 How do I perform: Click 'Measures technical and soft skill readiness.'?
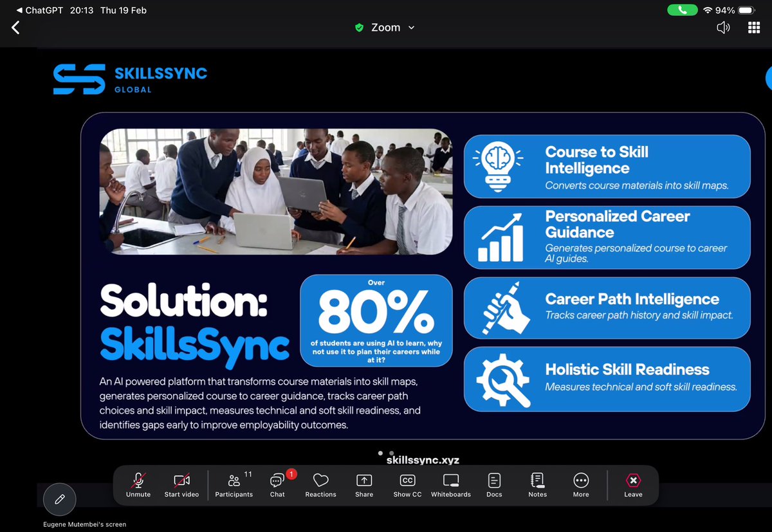click(x=641, y=387)
